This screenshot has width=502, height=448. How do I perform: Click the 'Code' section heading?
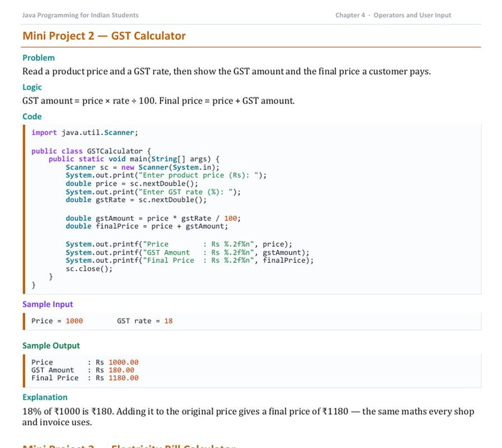click(32, 116)
